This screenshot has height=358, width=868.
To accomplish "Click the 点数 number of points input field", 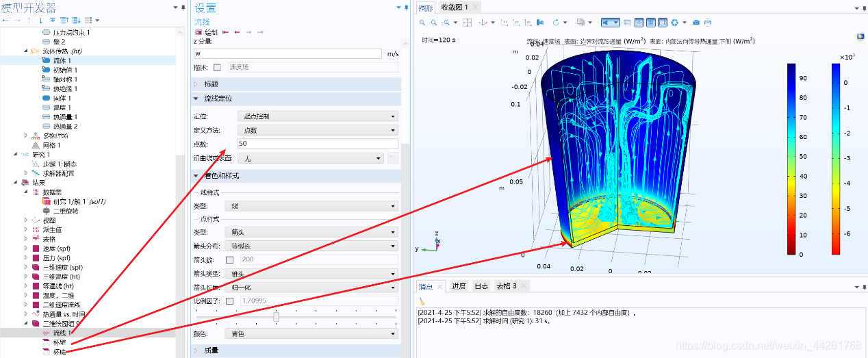I will (x=318, y=144).
